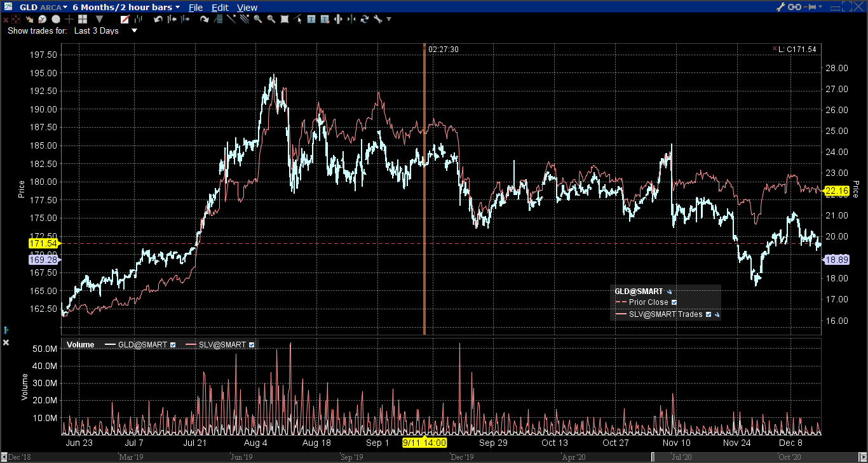Click the edit icon after SLV@SMART Trades checkbox
Image resolution: width=868 pixels, height=463 pixels.
[717, 314]
